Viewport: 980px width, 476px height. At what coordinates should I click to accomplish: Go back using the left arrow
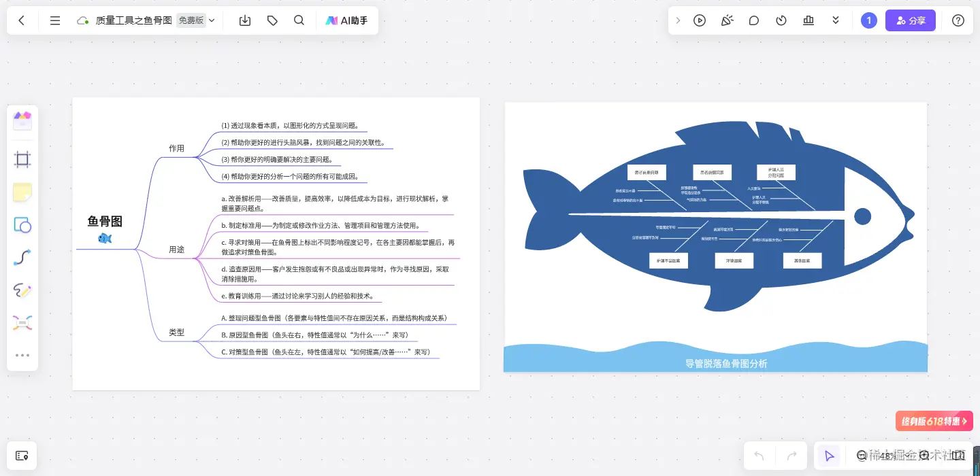tap(21, 20)
